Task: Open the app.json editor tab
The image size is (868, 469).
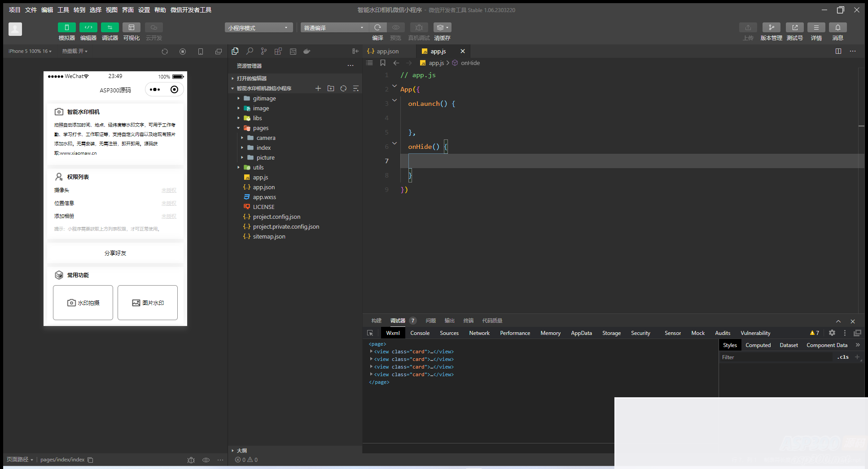Action: tap(387, 51)
